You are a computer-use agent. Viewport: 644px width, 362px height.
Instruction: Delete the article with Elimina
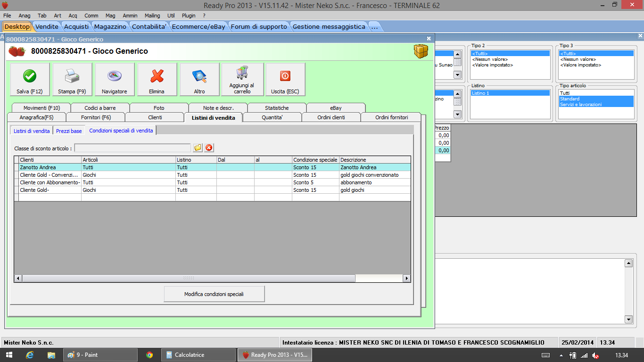pyautogui.click(x=157, y=80)
